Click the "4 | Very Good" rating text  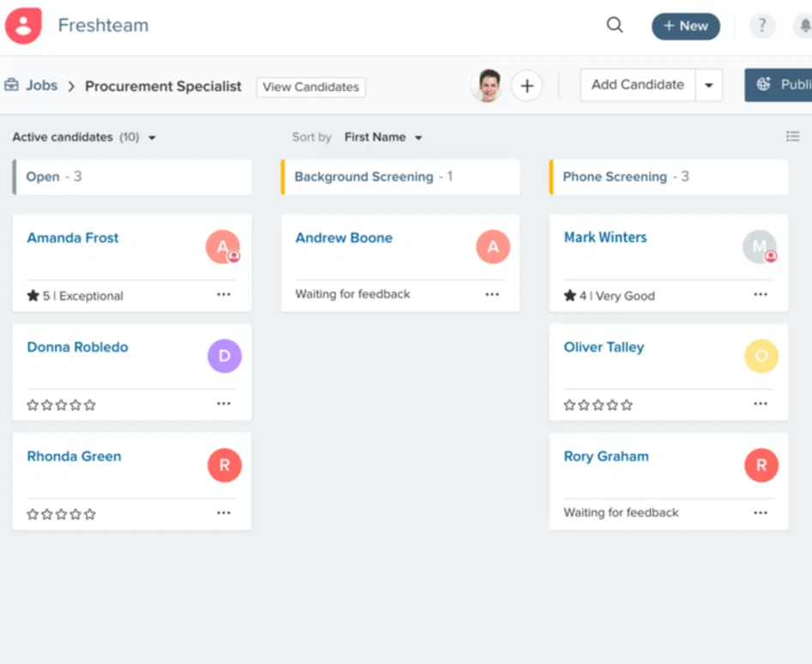click(x=617, y=296)
